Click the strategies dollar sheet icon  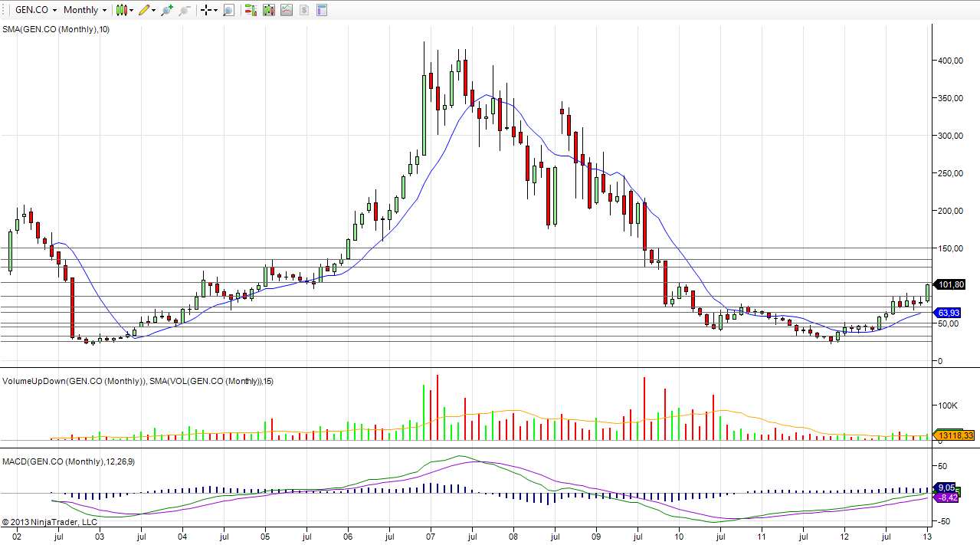pos(303,10)
